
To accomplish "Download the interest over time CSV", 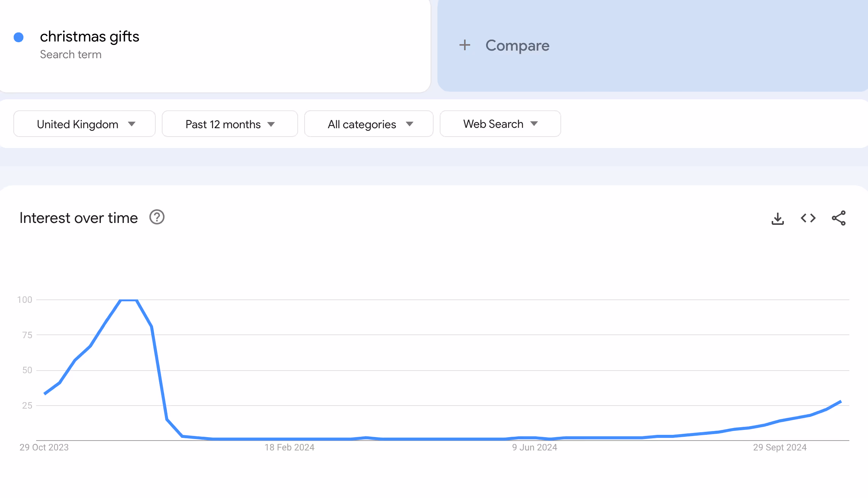I will coord(777,218).
